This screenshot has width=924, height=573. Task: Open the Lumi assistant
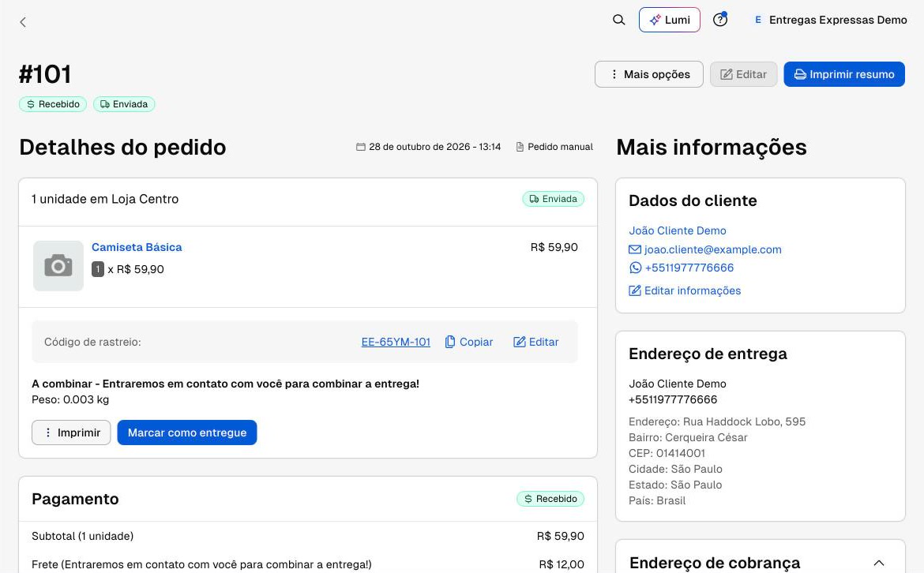point(670,20)
